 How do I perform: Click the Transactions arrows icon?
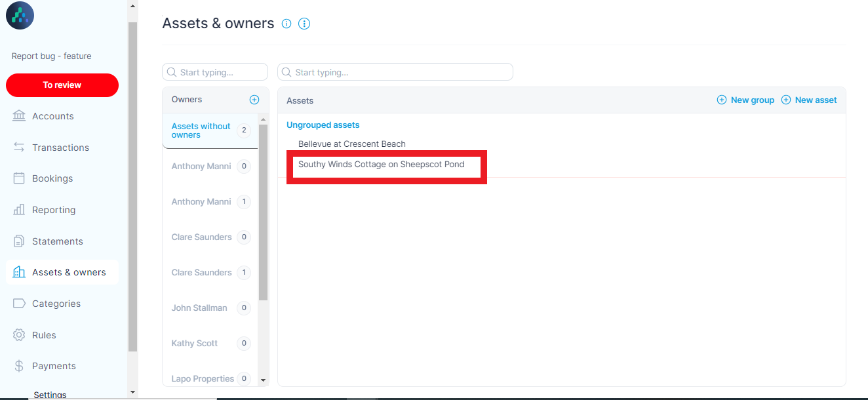click(19, 148)
